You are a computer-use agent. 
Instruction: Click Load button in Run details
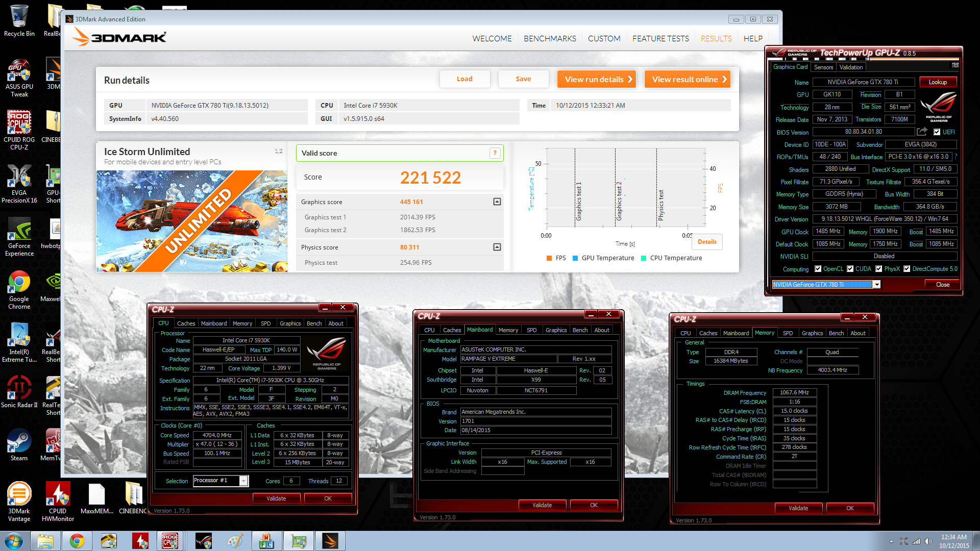coord(464,79)
